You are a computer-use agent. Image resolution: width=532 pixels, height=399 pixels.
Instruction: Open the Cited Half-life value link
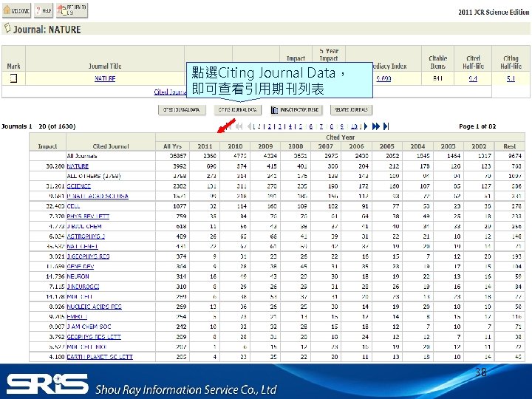473,78
